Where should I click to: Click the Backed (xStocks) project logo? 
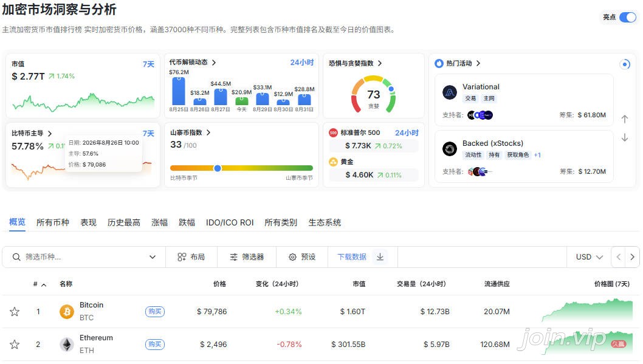coord(450,148)
